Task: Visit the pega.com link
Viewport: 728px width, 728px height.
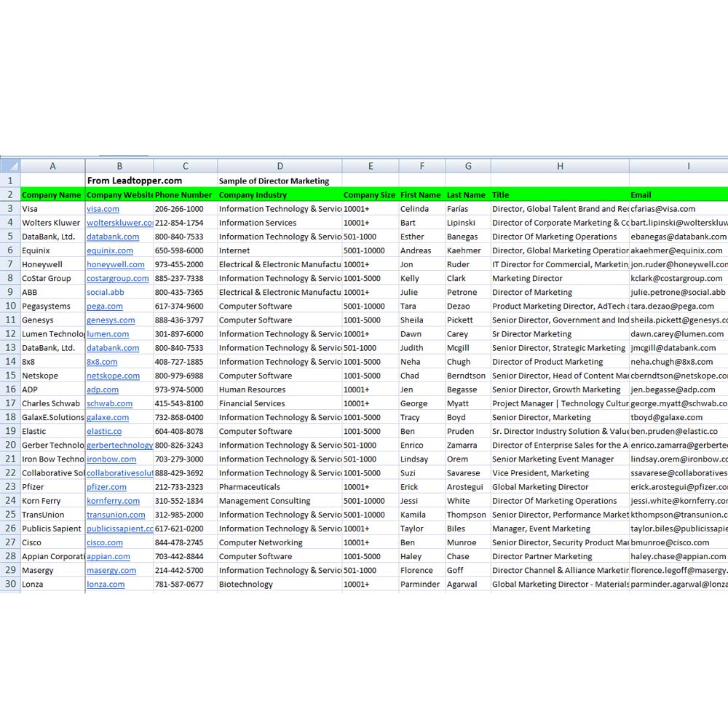Action: click(x=104, y=306)
